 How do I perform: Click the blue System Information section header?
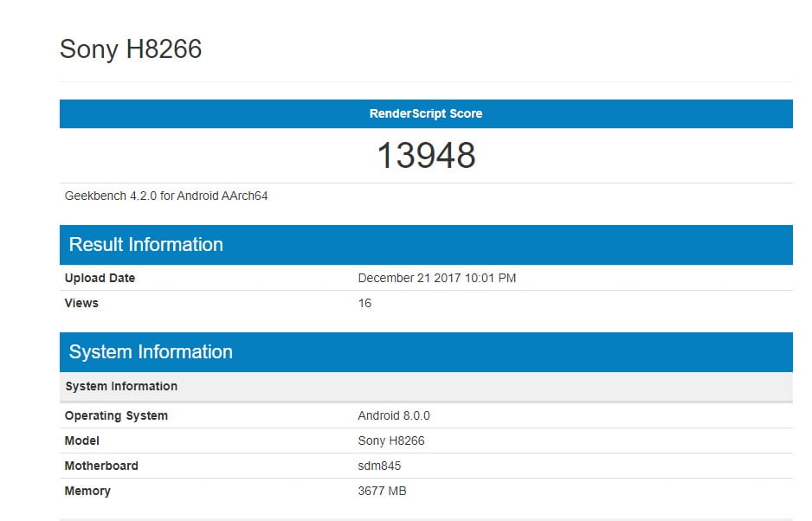tap(426, 352)
